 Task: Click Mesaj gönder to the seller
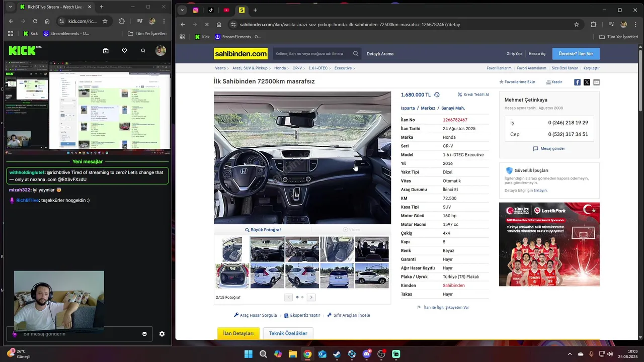(549, 149)
